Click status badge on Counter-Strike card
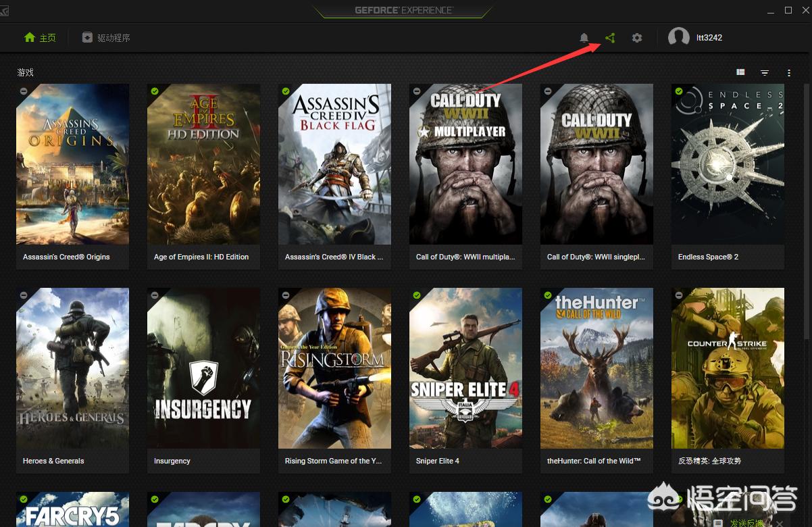812x527 pixels. (679, 295)
